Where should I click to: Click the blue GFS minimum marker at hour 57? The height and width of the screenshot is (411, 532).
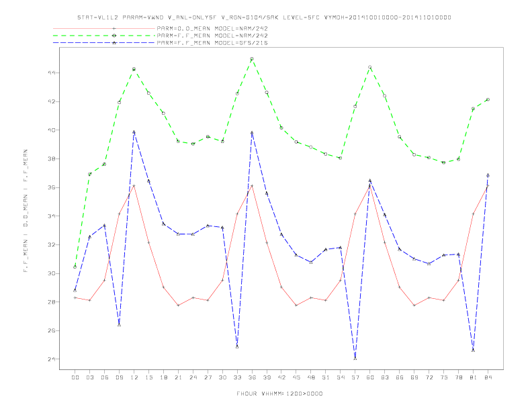[355, 359]
